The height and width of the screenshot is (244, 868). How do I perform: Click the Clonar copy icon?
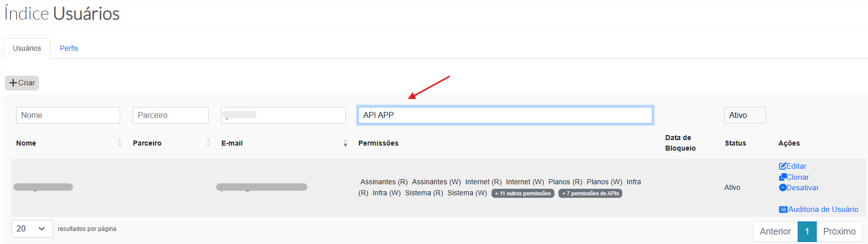783,177
